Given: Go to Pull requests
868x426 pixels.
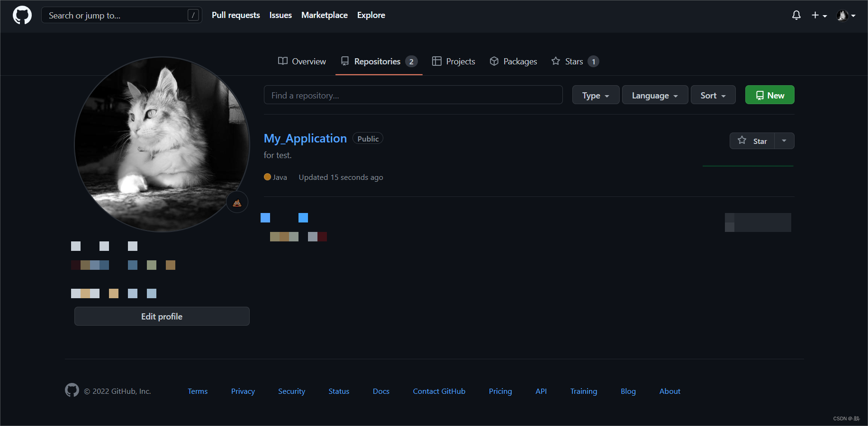Looking at the screenshot, I should pyautogui.click(x=235, y=15).
